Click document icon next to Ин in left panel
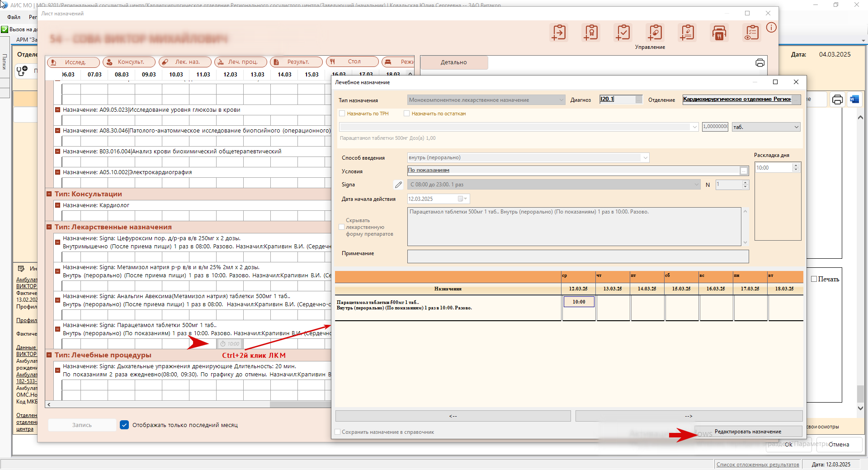The height and width of the screenshot is (470, 868). (x=21, y=269)
